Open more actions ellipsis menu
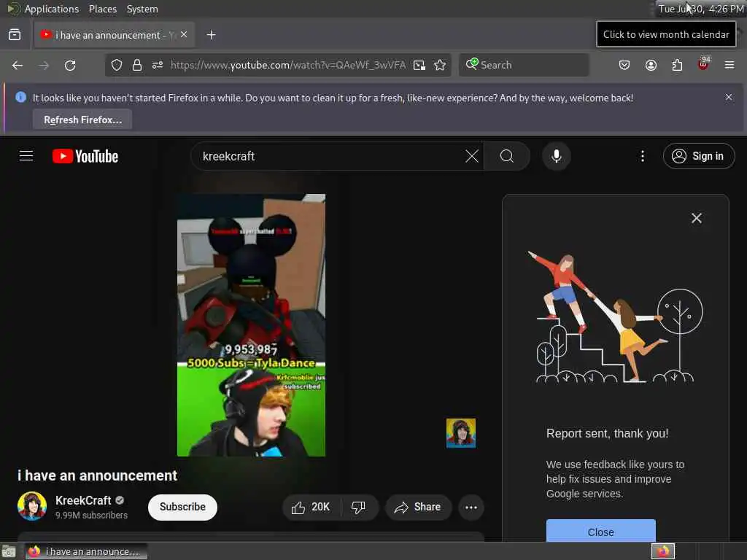This screenshot has height=560, width=747. (x=471, y=507)
